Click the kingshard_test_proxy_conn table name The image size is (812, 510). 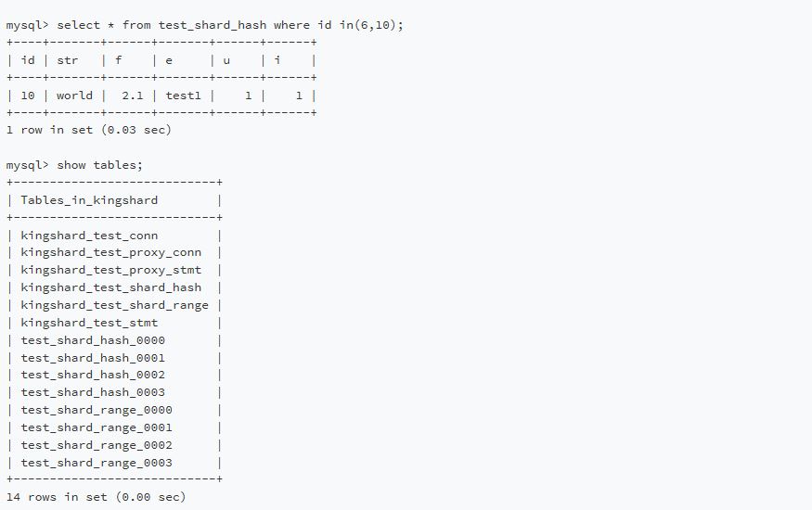click(x=110, y=252)
